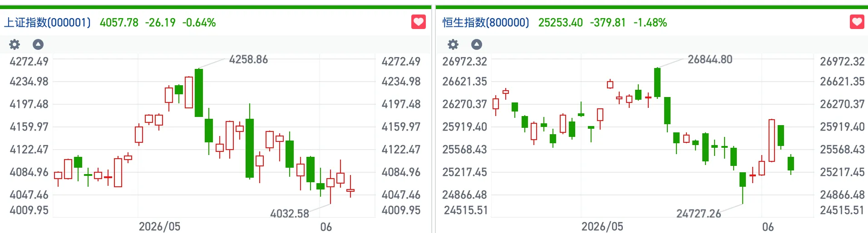This screenshot has height=233, width=868.
Task: Click the 26844.80 high label
Action: click(x=710, y=59)
